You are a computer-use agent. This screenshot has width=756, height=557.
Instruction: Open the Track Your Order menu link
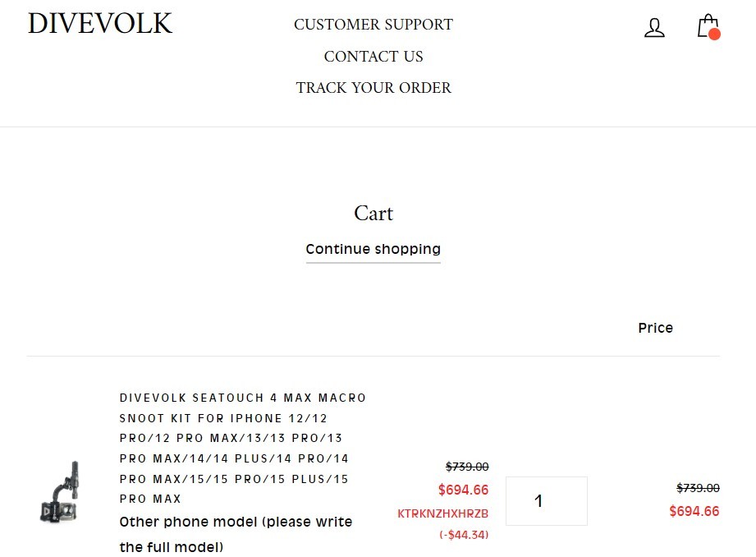coord(373,88)
